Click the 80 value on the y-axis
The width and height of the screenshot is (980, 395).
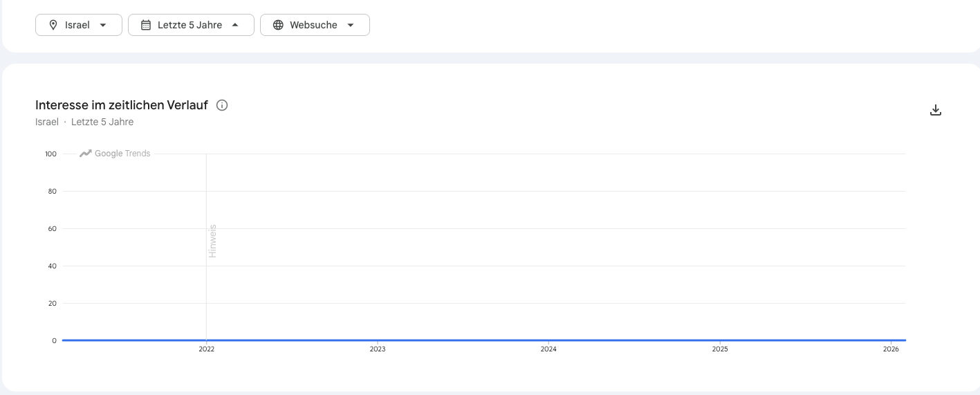coord(52,191)
